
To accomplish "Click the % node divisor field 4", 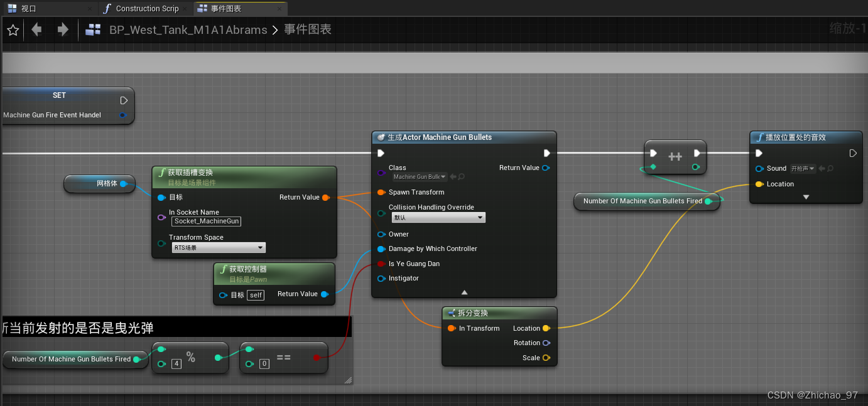I will [176, 364].
